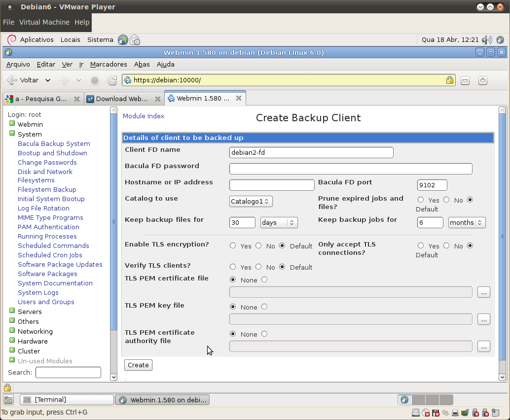Expand the Networking category
Screen dimensions: 510x420
[x=12, y=330]
